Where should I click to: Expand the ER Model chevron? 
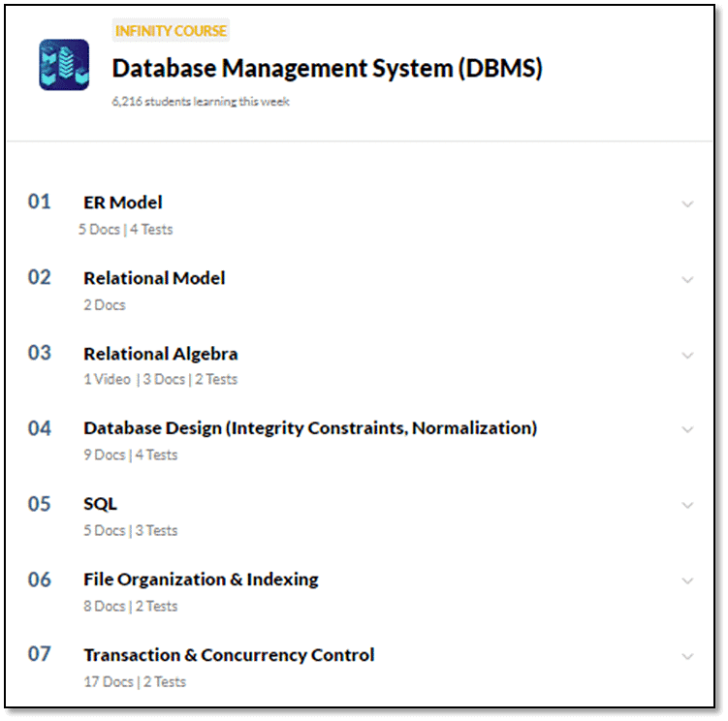687,204
